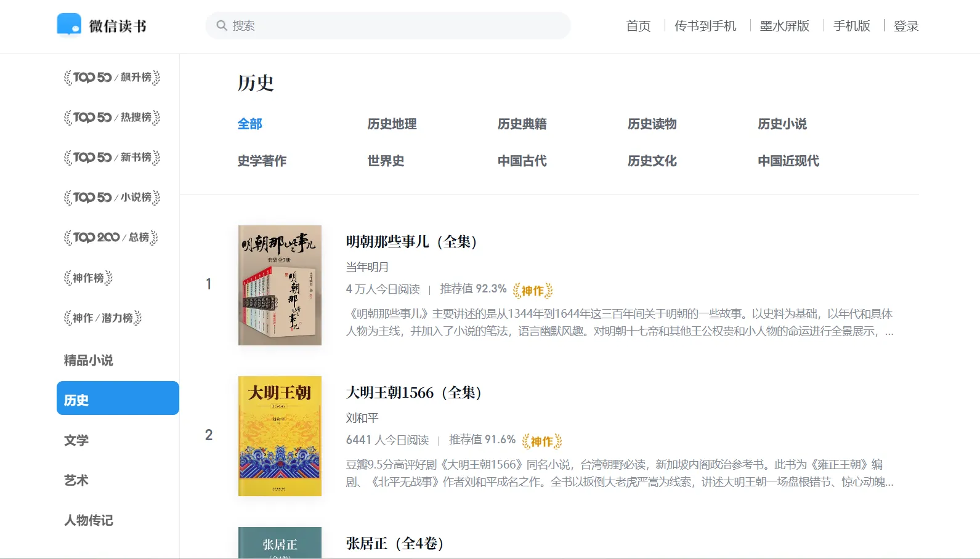Open 墨水屏版 link

[x=785, y=26]
